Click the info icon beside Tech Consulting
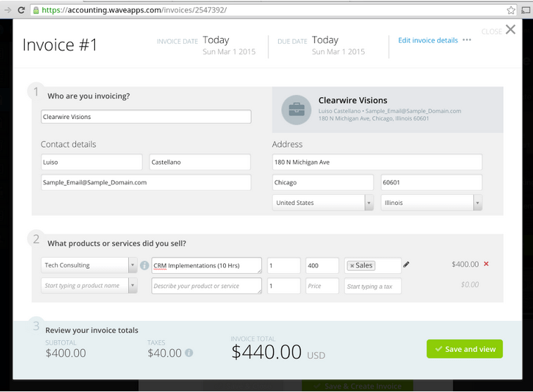This screenshot has height=392, width=533. pos(144,265)
